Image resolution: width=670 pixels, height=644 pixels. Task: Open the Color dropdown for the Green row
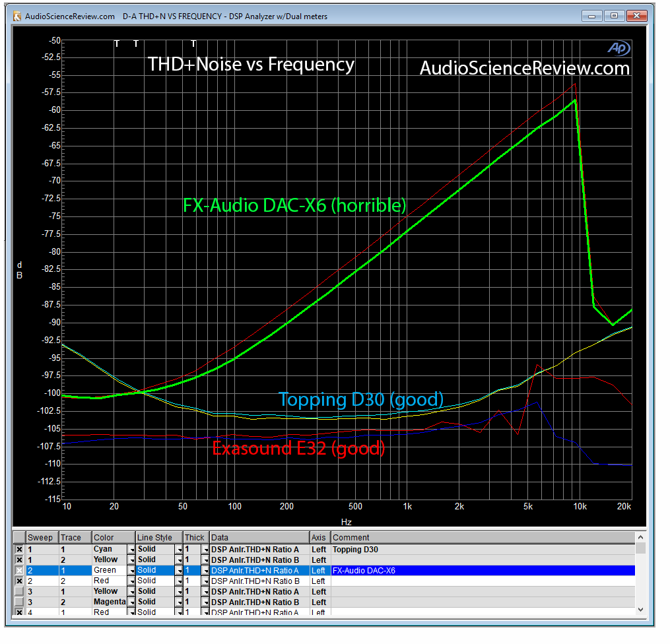pyautogui.click(x=131, y=571)
